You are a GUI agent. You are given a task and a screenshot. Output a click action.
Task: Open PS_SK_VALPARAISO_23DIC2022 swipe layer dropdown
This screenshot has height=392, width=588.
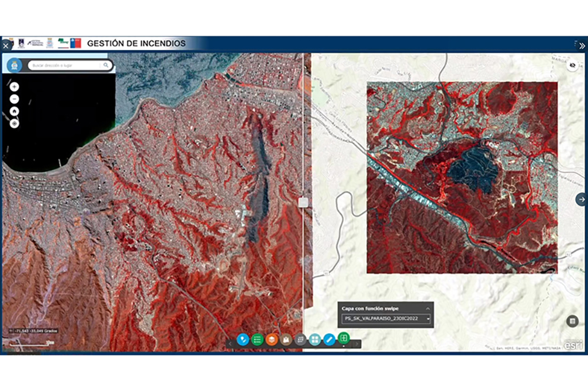[x=386, y=318]
